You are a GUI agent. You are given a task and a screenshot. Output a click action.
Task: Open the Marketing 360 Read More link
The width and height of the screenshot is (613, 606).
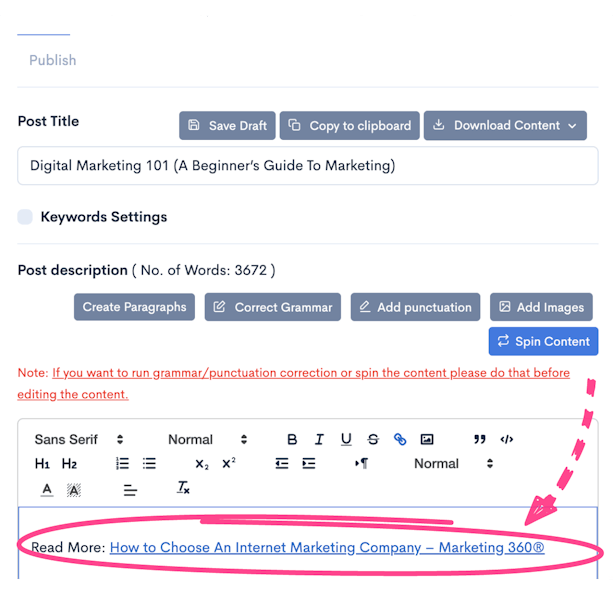(x=327, y=547)
